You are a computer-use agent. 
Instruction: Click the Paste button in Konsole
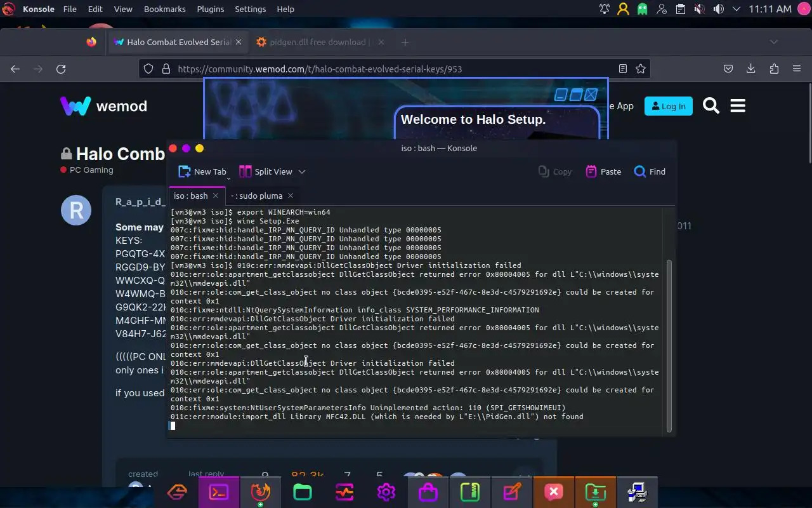click(x=603, y=171)
